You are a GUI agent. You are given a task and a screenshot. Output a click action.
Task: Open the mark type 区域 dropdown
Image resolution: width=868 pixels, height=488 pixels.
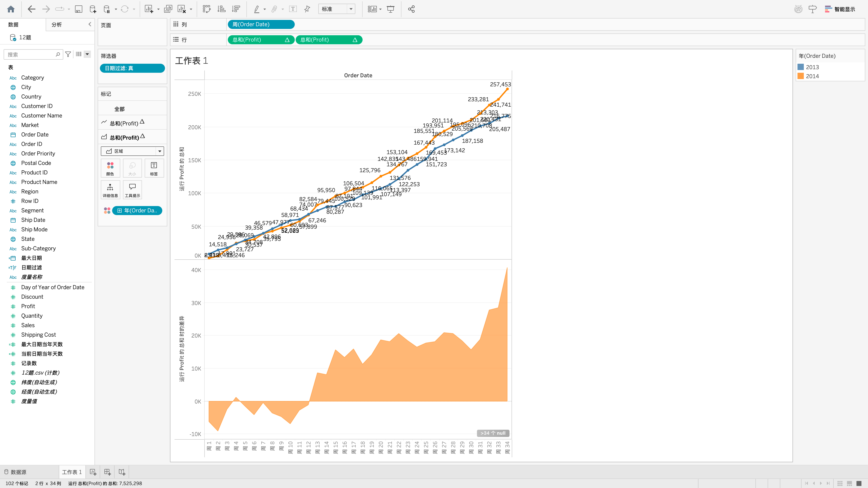click(132, 151)
